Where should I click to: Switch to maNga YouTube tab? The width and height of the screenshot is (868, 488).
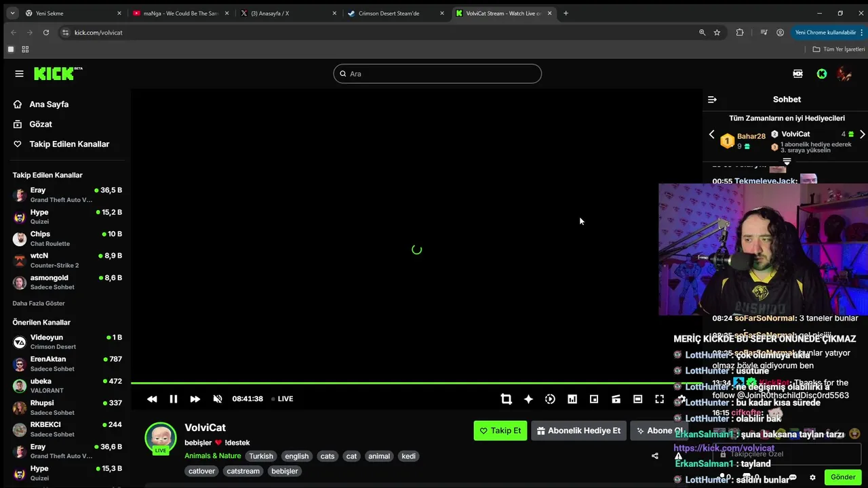pos(180,13)
